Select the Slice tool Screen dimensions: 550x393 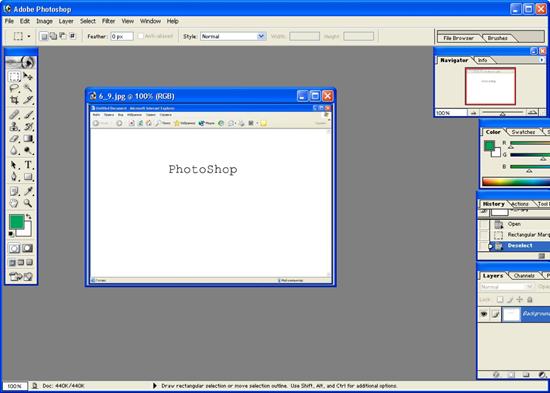[28, 100]
